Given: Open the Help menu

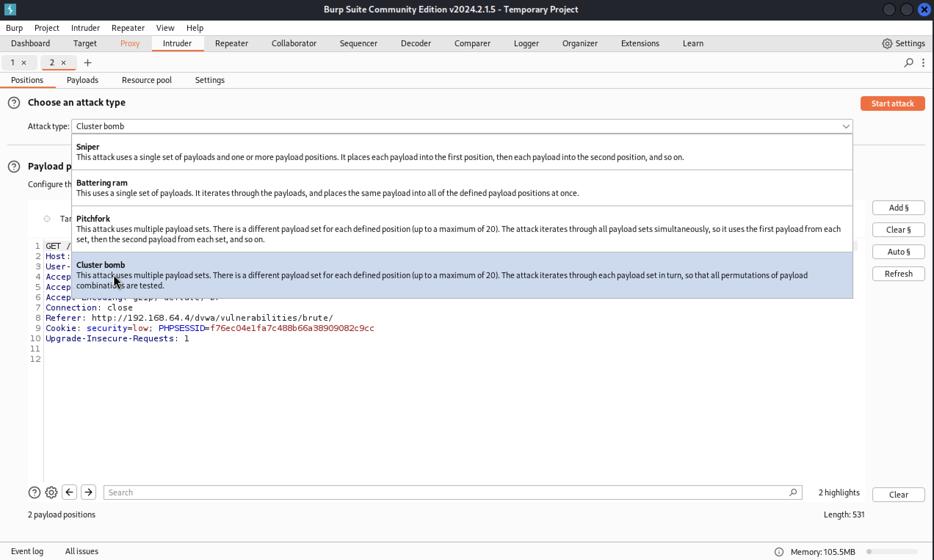Looking at the screenshot, I should tap(195, 28).
